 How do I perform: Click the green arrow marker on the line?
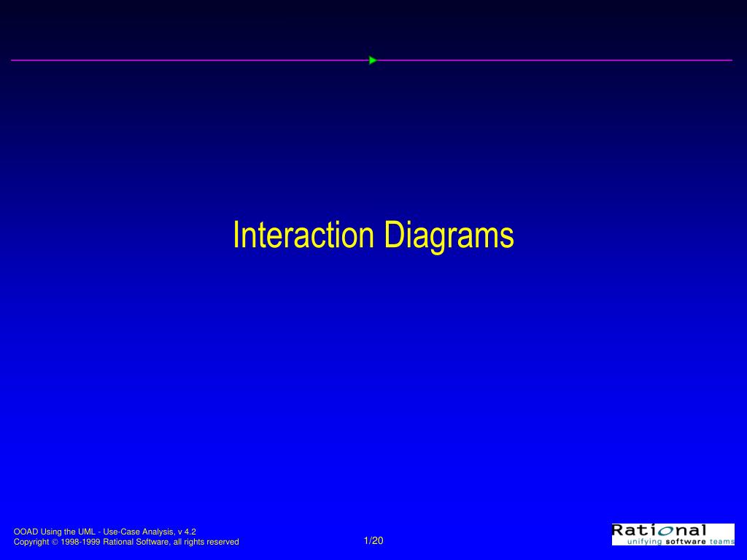[373, 61]
